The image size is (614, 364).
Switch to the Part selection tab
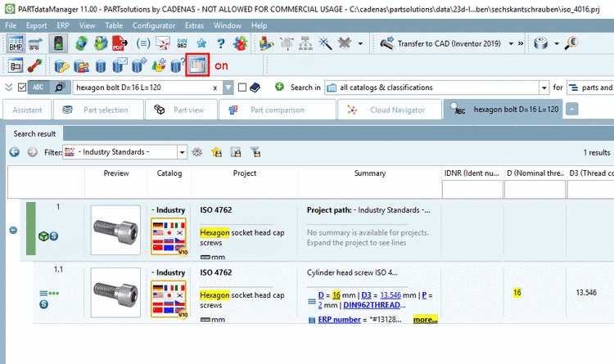(x=98, y=110)
